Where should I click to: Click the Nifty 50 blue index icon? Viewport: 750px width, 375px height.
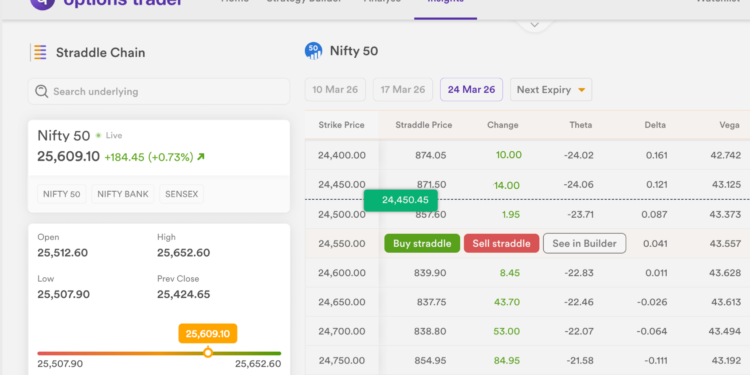click(313, 51)
